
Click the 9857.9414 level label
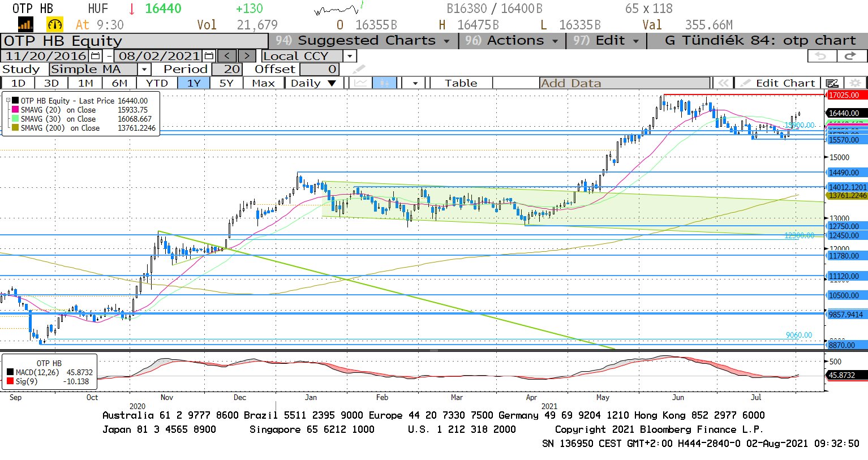[846, 315]
